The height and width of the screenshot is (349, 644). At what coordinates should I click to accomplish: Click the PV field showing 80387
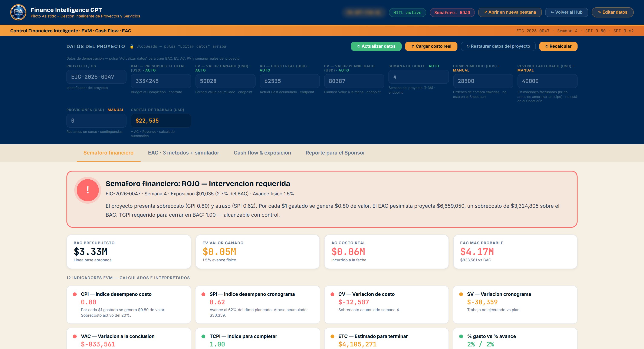click(354, 81)
